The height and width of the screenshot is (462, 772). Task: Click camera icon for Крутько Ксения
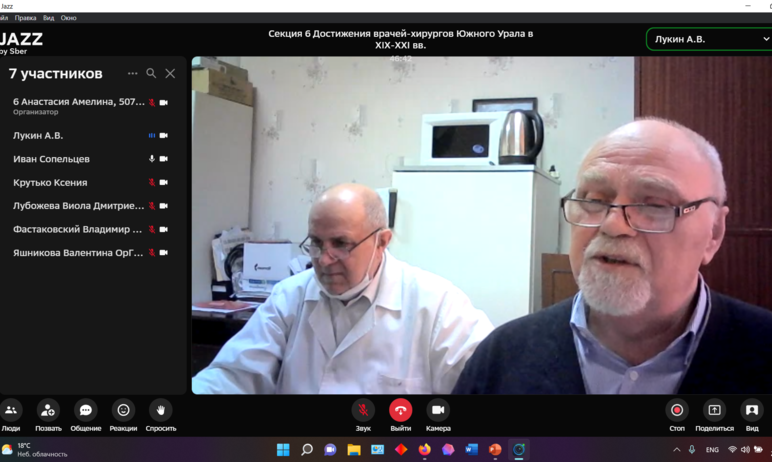[163, 182]
